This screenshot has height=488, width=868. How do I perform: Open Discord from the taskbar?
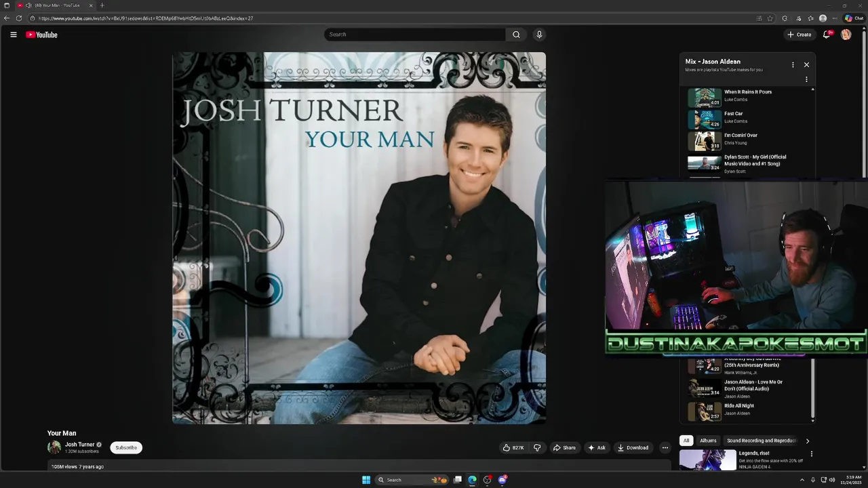click(502, 480)
